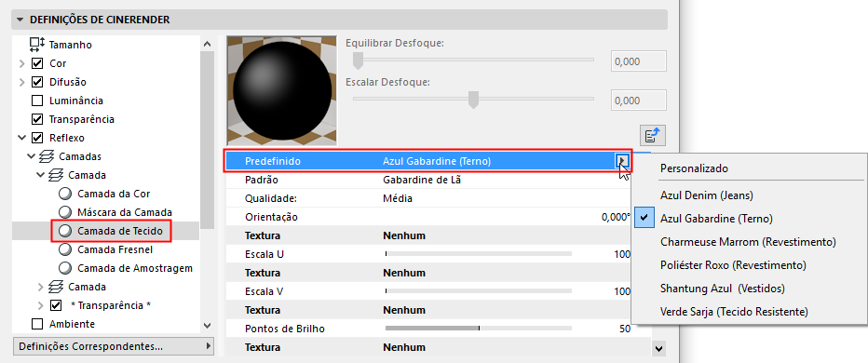Click the Tamanho size icon
Image resolution: width=868 pixels, height=363 pixels.
[x=37, y=45]
